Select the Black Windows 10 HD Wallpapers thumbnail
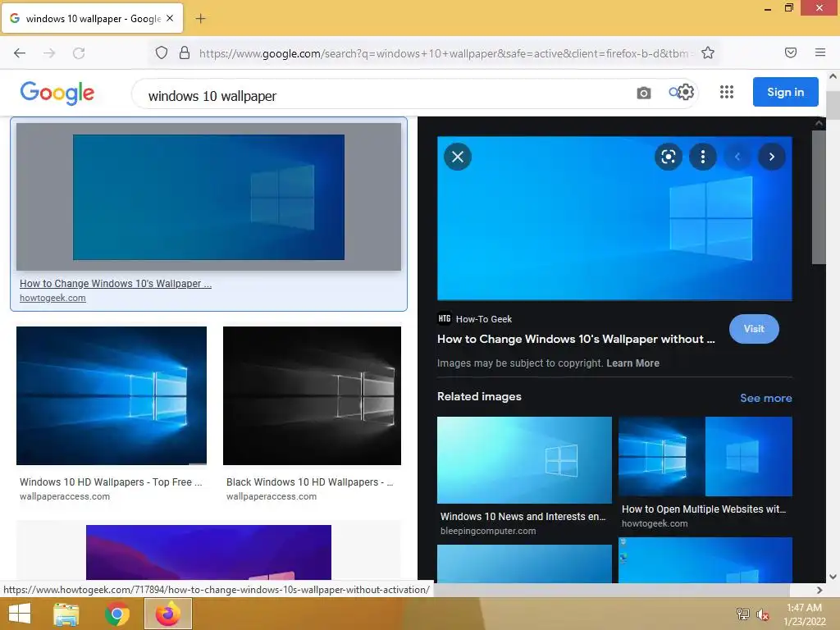840x630 pixels. point(312,395)
